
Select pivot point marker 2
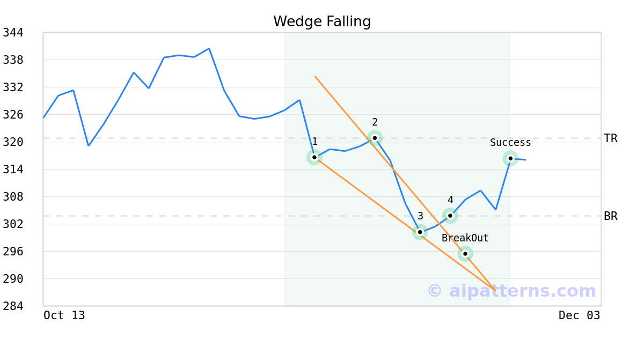[375, 138]
